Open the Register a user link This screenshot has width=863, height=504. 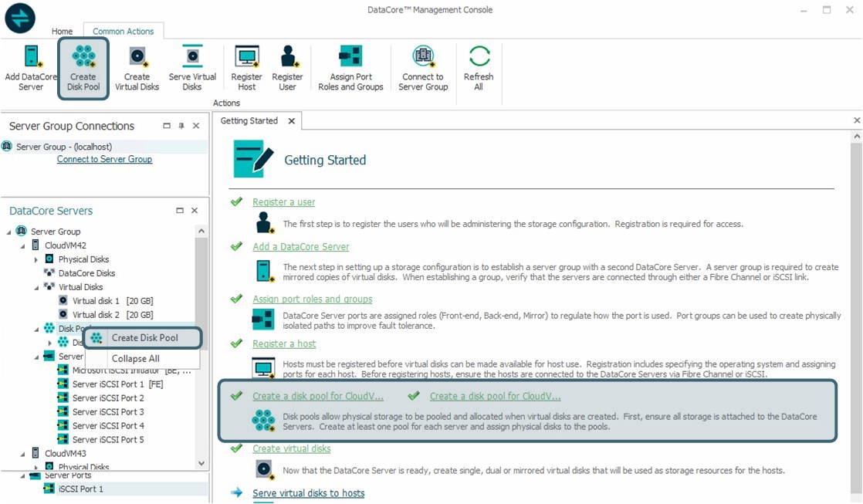pyautogui.click(x=283, y=202)
